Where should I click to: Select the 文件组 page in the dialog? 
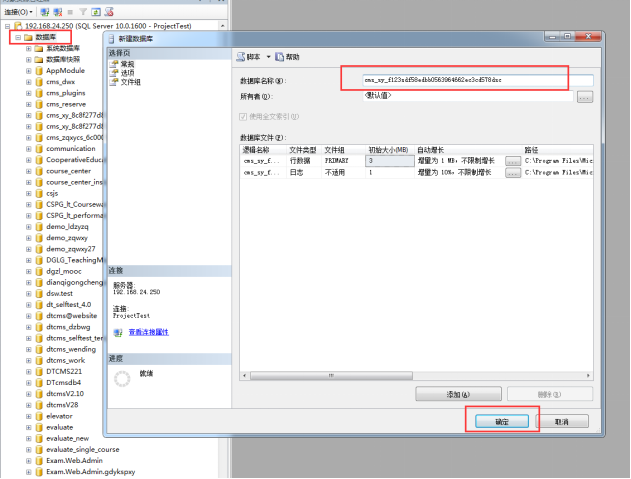pos(130,82)
